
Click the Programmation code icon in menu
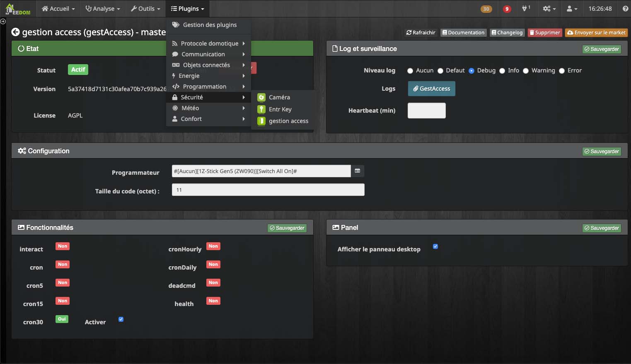point(176,87)
